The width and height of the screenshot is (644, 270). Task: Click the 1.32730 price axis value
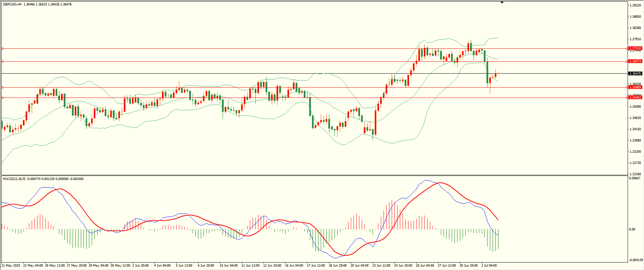[635, 163]
